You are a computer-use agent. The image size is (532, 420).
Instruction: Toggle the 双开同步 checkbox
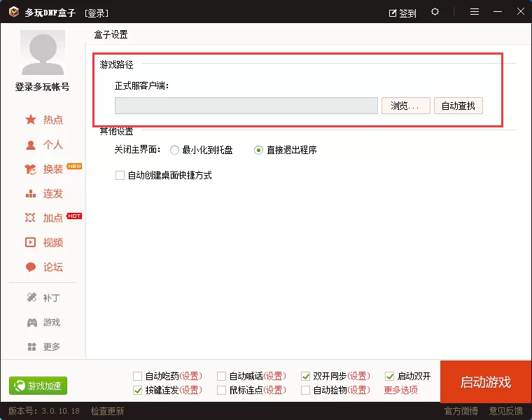305,376
